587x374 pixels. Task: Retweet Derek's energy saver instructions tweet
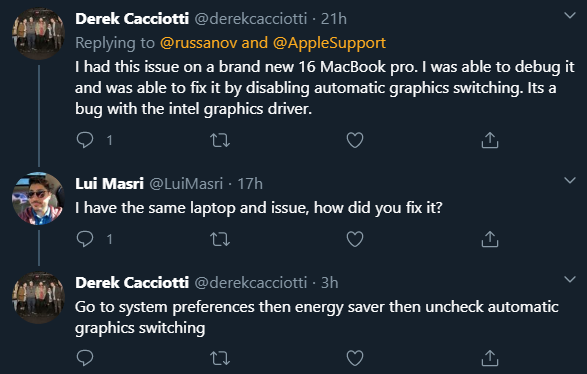coord(220,358)
